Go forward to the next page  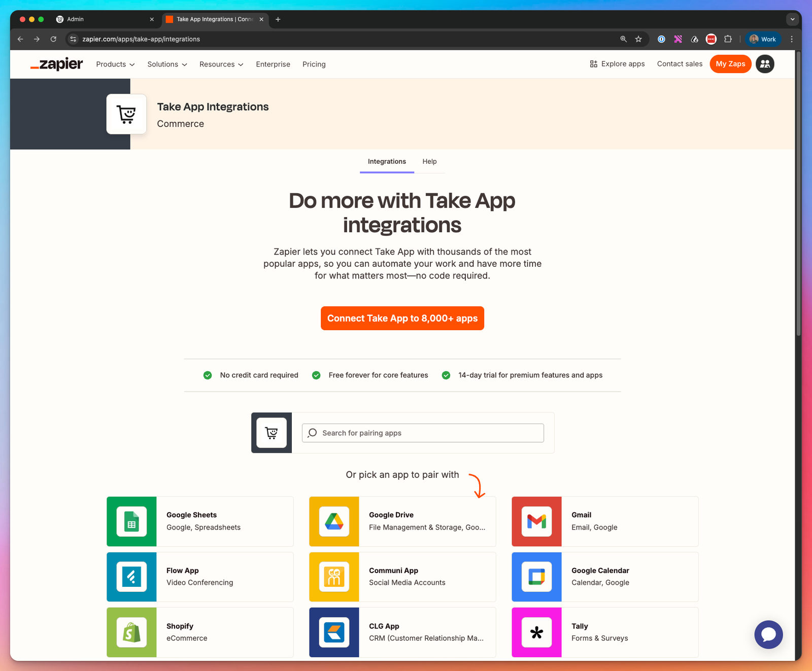[37, 39]
